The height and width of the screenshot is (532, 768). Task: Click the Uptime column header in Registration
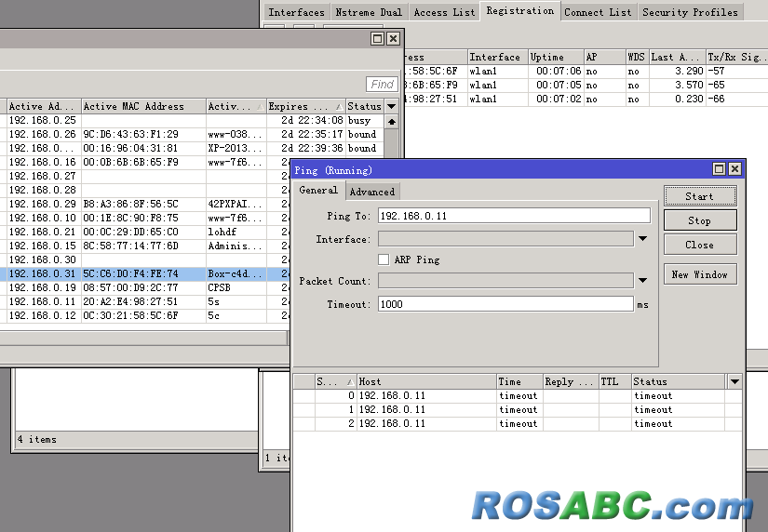pos(557,57)
